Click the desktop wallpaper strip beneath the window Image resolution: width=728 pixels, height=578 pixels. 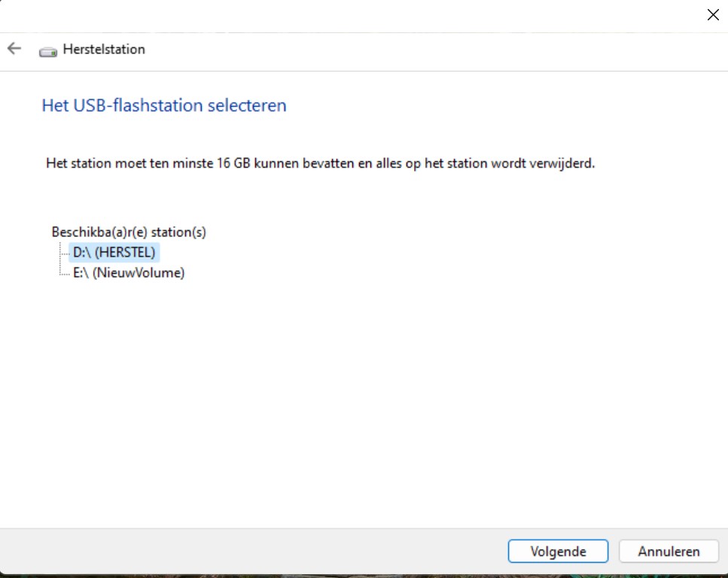(361, 576)
